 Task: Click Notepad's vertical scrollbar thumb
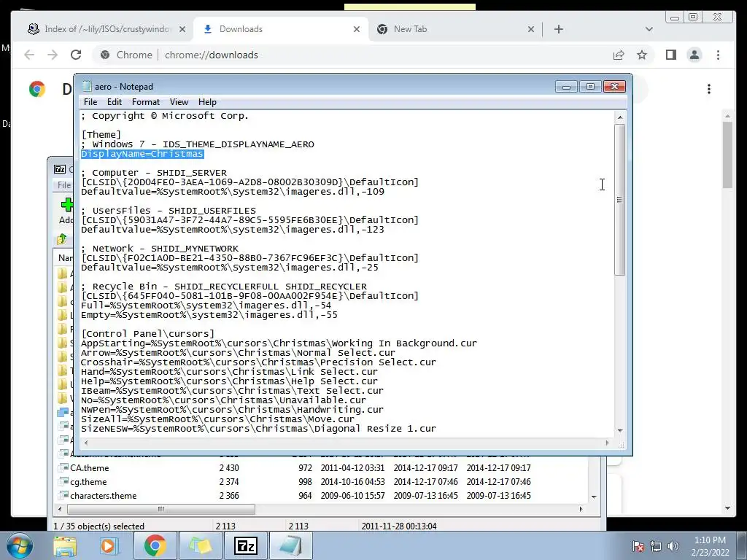pos(619,200)
